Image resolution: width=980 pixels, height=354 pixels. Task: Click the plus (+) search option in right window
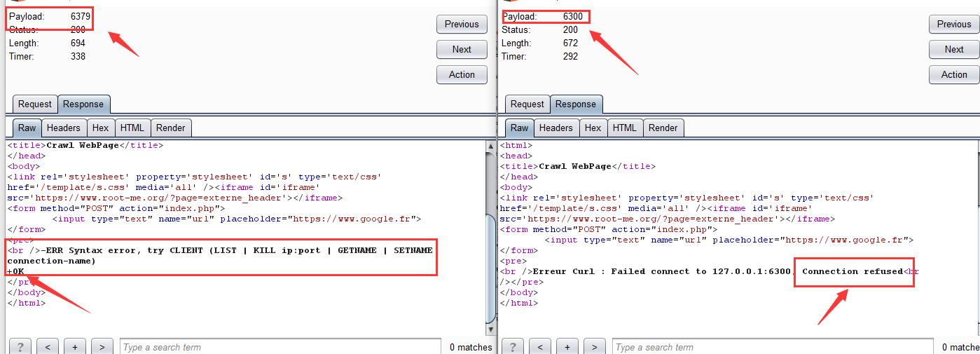point(567,346)
